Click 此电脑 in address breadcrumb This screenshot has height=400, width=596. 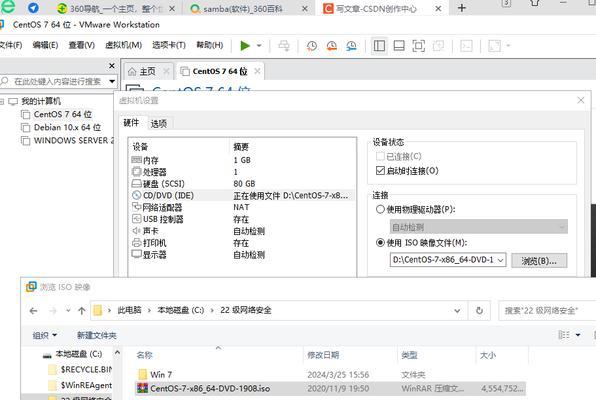pos(129,310)
